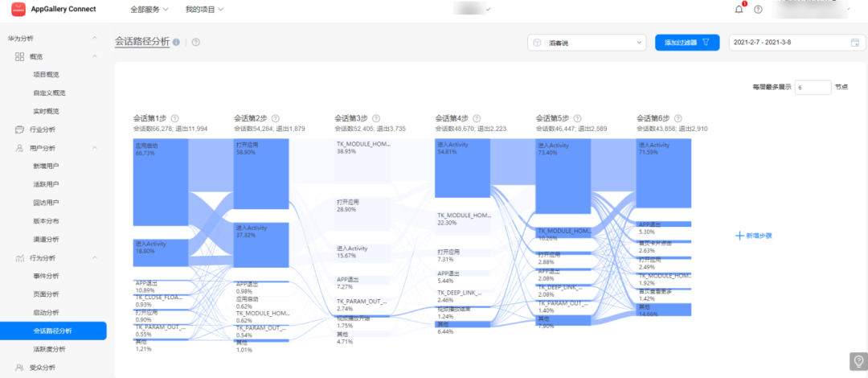Screen dimensions: 868x378
Task: Open 启动分析 in sidebar
Action: (46, 313)
